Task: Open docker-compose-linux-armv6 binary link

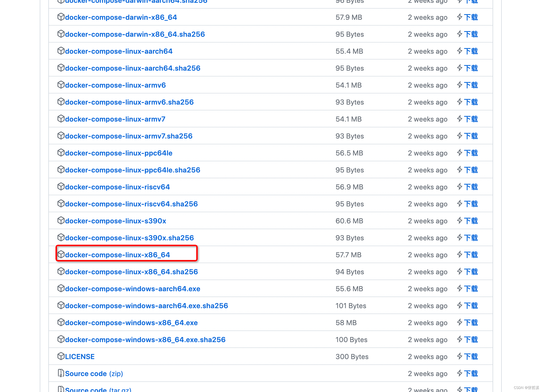Action: pos(115,85)
